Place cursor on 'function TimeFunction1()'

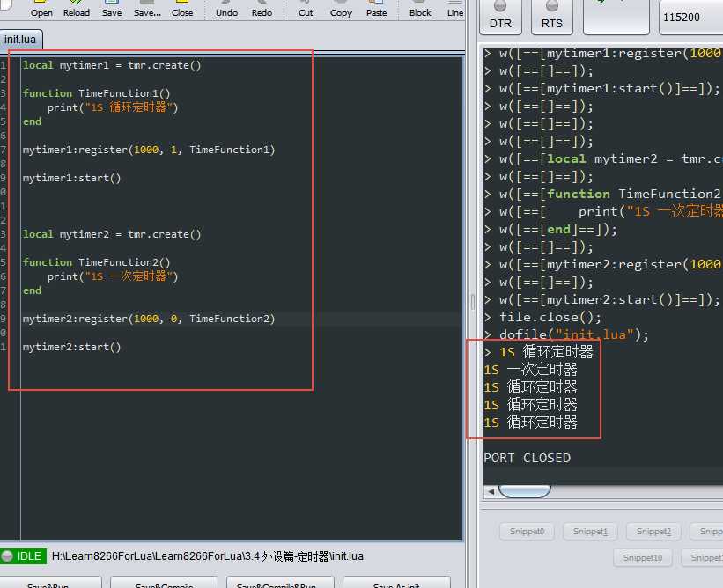96,93
